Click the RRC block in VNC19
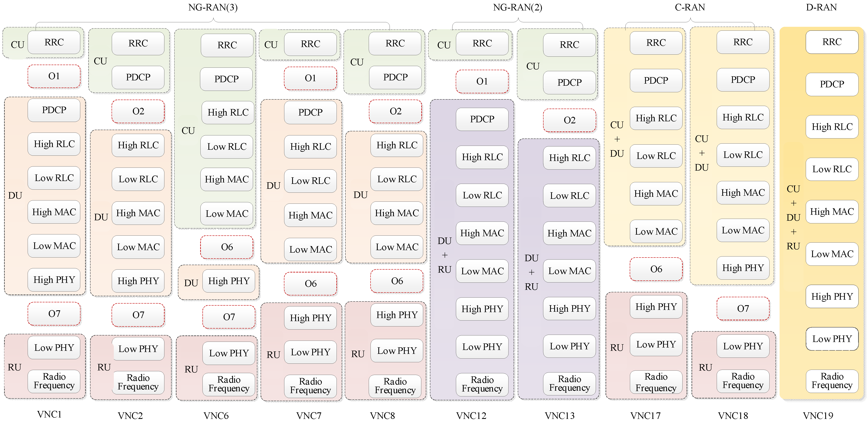The width and height of the screenshot is (868, 423). [x=832, y=42]
